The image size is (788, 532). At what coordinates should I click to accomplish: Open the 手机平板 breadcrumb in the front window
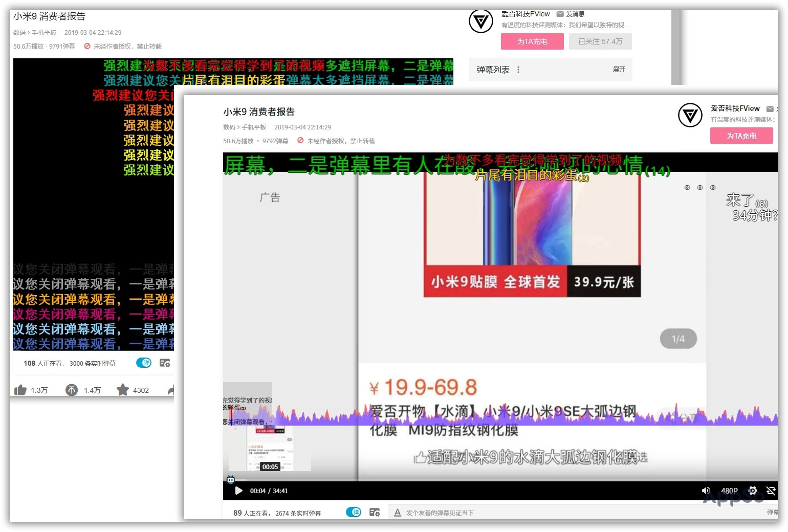point(254,127)
